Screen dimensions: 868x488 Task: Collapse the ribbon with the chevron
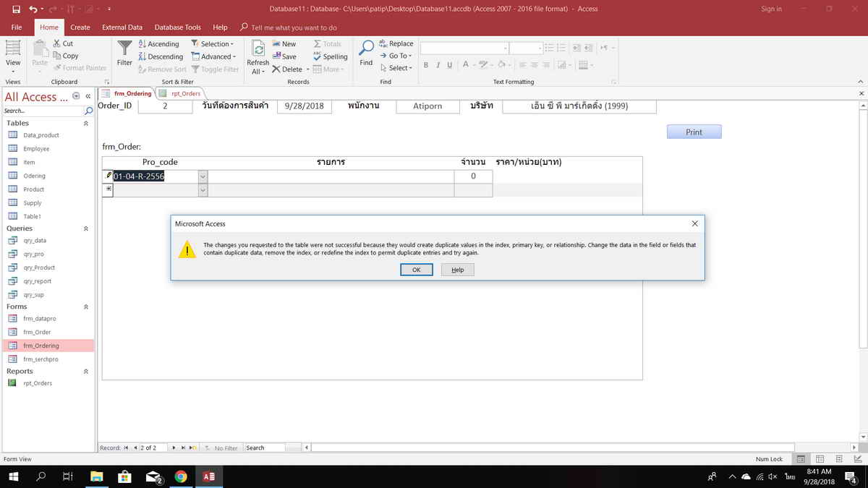click(860, 82)
